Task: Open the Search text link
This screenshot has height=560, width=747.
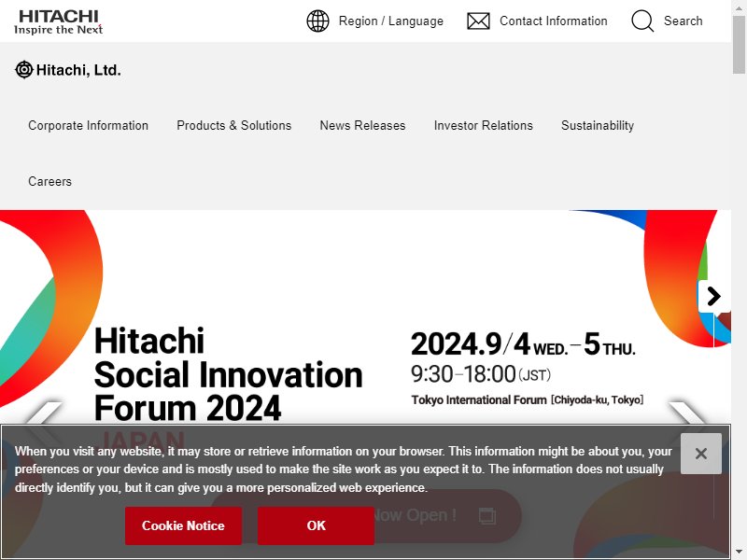Action: (x=683, y=21)
